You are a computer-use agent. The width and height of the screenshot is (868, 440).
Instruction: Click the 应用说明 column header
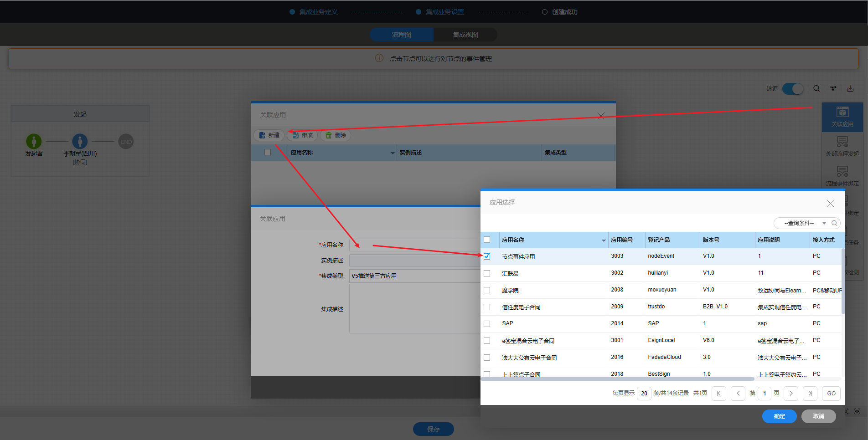click(782, 240)
